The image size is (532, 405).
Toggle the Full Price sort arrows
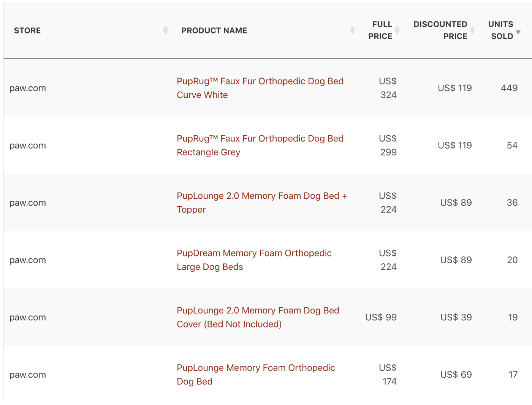397,30
